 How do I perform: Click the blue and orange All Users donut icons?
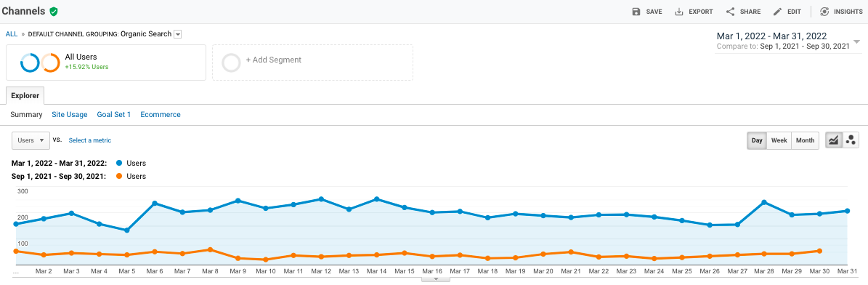40,63
